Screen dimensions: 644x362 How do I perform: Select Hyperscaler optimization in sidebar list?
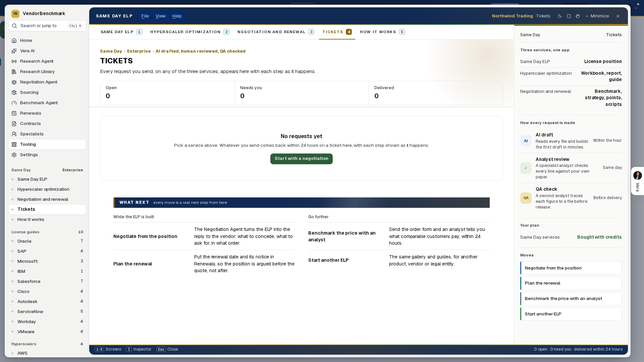[47, 189]
